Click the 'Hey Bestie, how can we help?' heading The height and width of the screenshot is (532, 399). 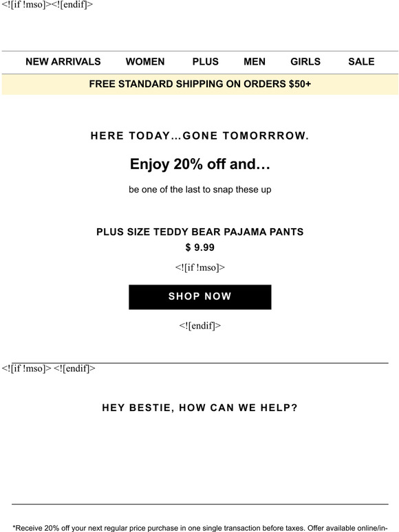coord(200,408)
